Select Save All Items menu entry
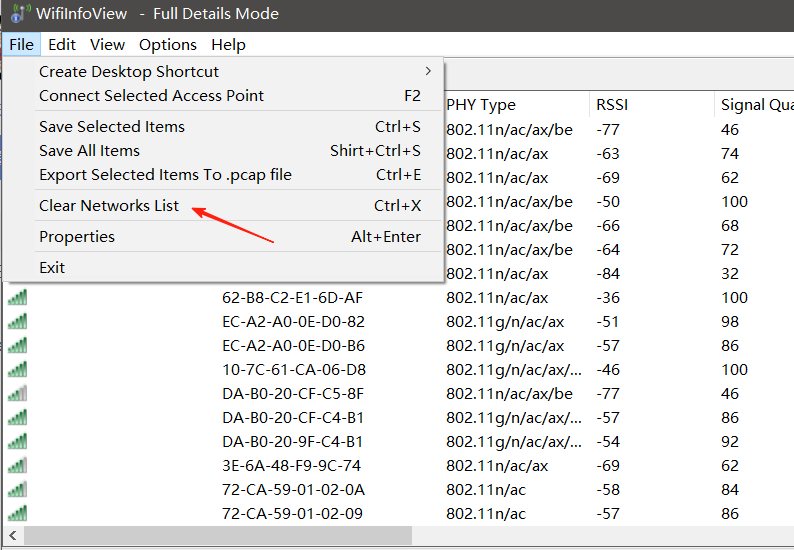 click(224, 150)
